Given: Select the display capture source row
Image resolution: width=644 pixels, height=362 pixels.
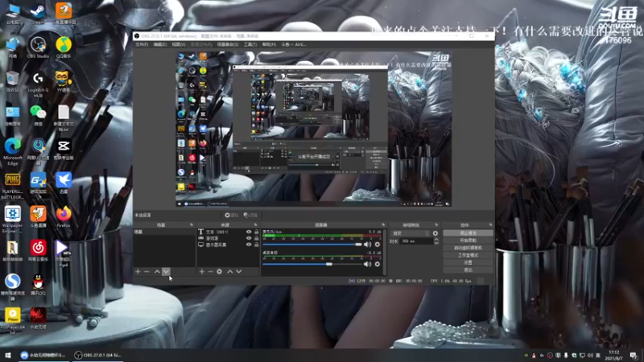Looking at the screenshot, I should tap(228, 245).
